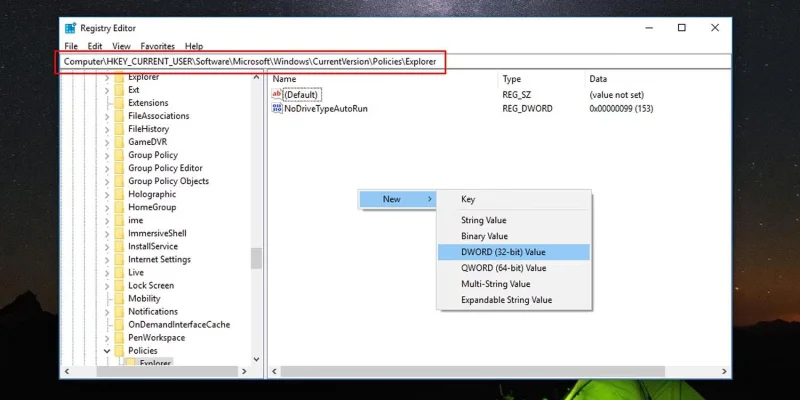Screen dimensions: 800x400
Task: Click the 0x00000099 (153) data cell
Action: (621, 109)
